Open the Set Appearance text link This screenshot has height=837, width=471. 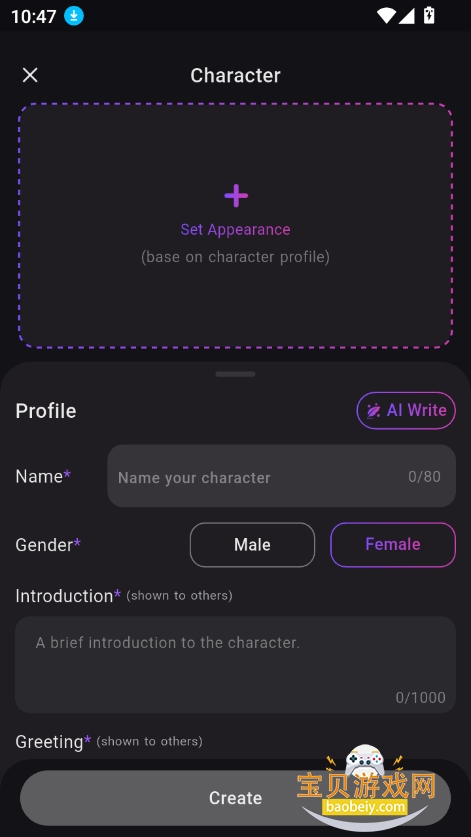pyautogui.click(x=236, y=230)
